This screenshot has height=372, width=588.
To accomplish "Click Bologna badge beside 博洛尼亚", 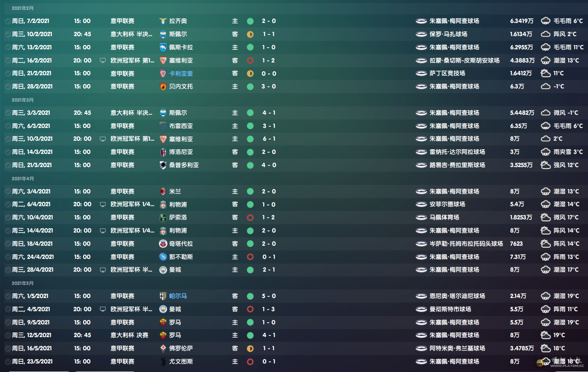I will pyautogui.click(x=163, y=152).
